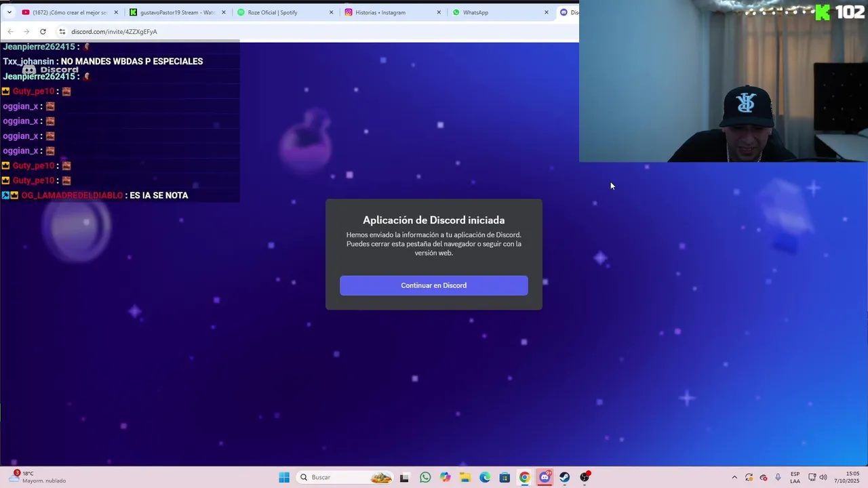Open the ESP LAA language switcher
Screen dimensions: 868x488
coord(795,477)
